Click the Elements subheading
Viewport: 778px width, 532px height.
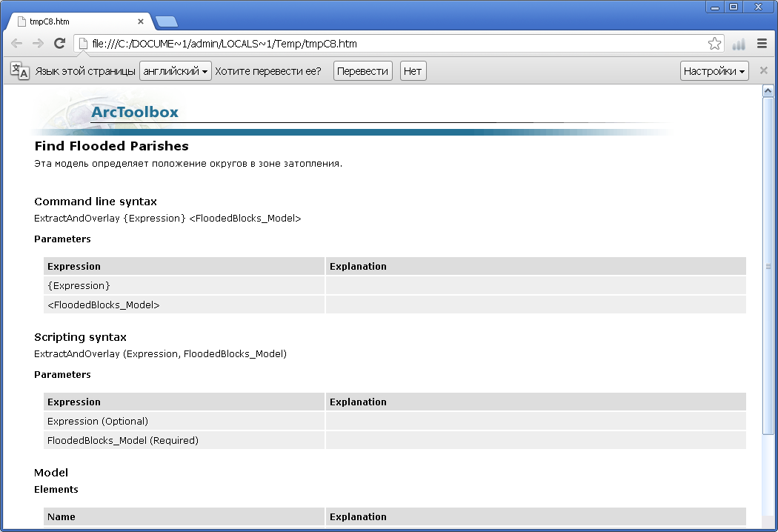pyautogui.click(x=56, y=489)
